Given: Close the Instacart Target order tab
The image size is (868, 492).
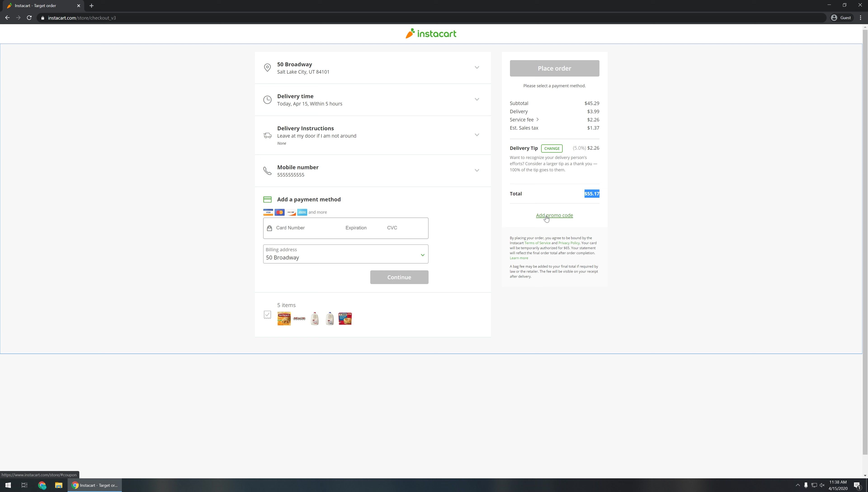Looking at the screenshot, I should tap(79, 6).
